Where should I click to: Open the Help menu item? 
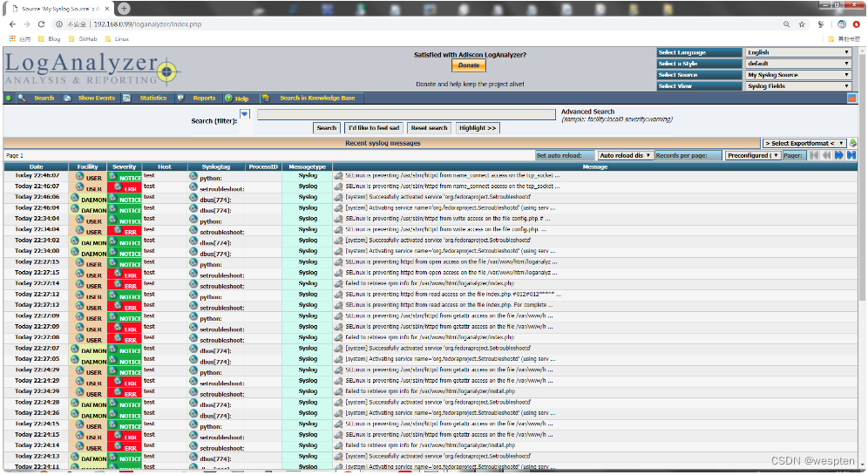tap(242, 98)
